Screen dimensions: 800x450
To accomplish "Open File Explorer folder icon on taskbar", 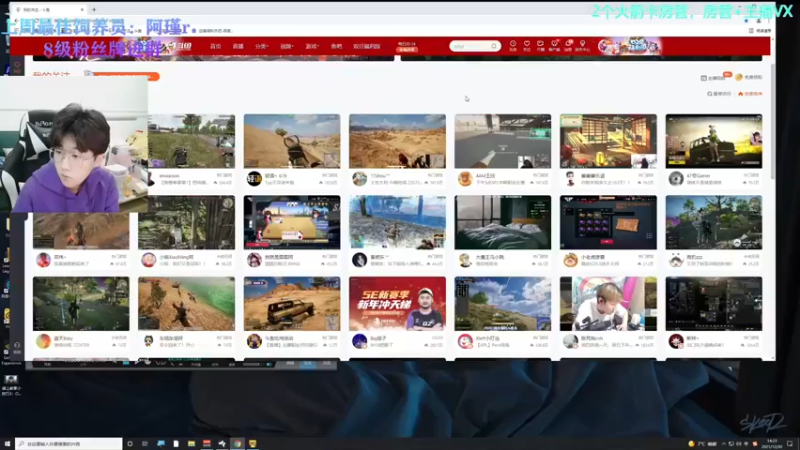I will point(191,444).
